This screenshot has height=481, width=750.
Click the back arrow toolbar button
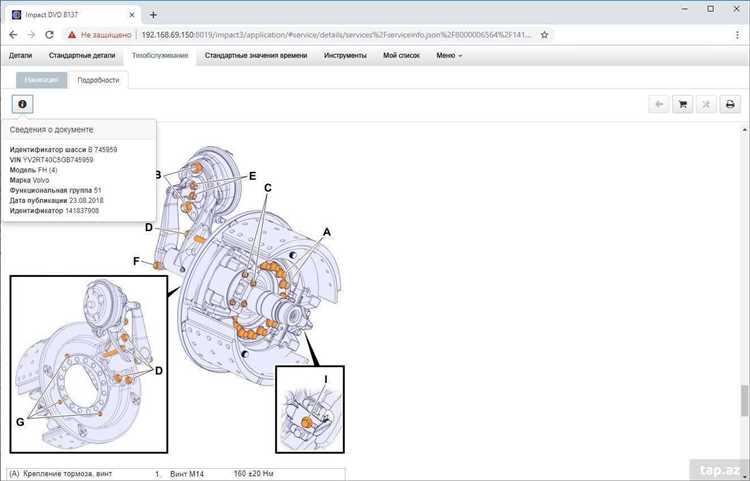coord(659,104)
